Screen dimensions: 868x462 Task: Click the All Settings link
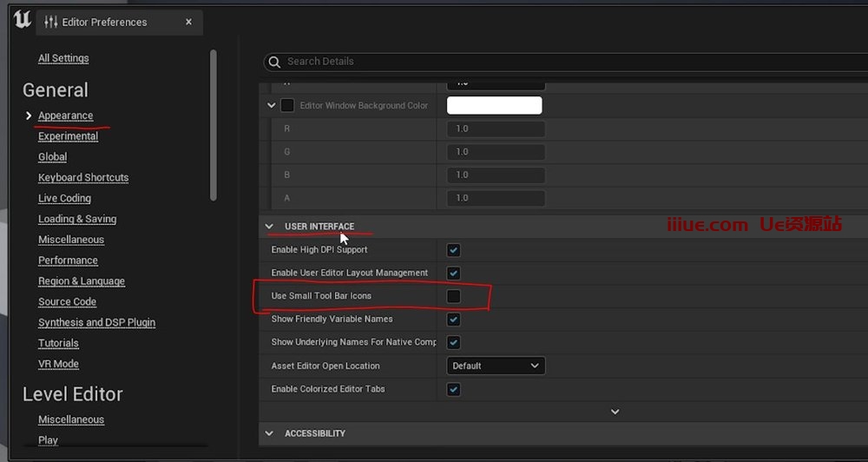[63, 58]
